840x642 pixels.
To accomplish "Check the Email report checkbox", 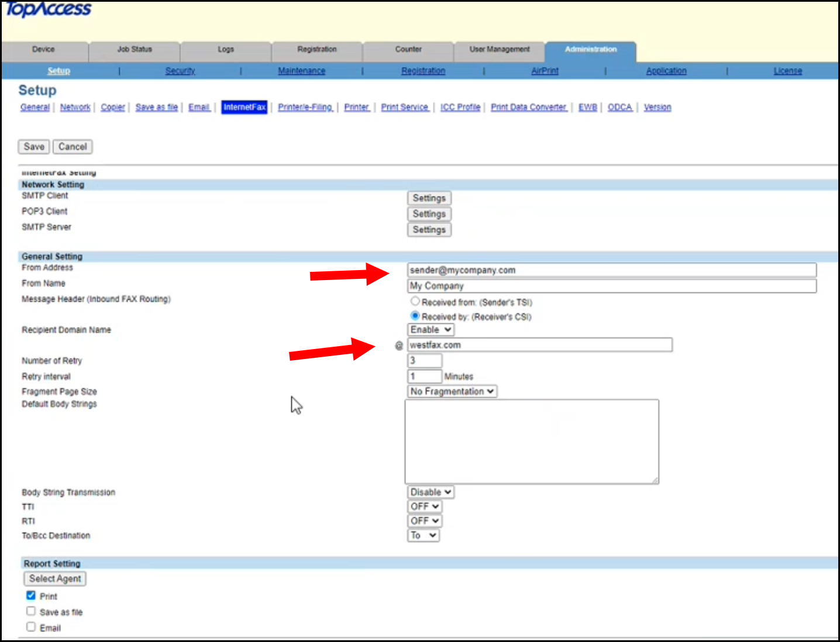I will (x=30, y=626).
